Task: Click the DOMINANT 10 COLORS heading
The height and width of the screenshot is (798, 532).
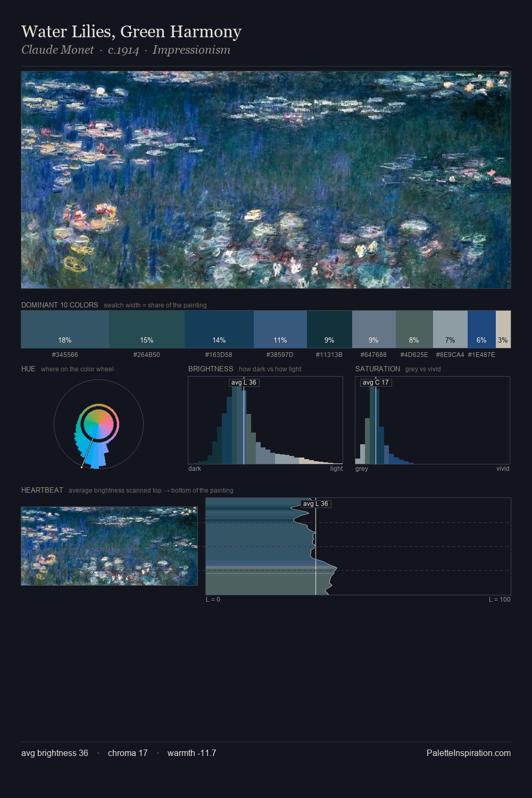Action: [60, 305]
